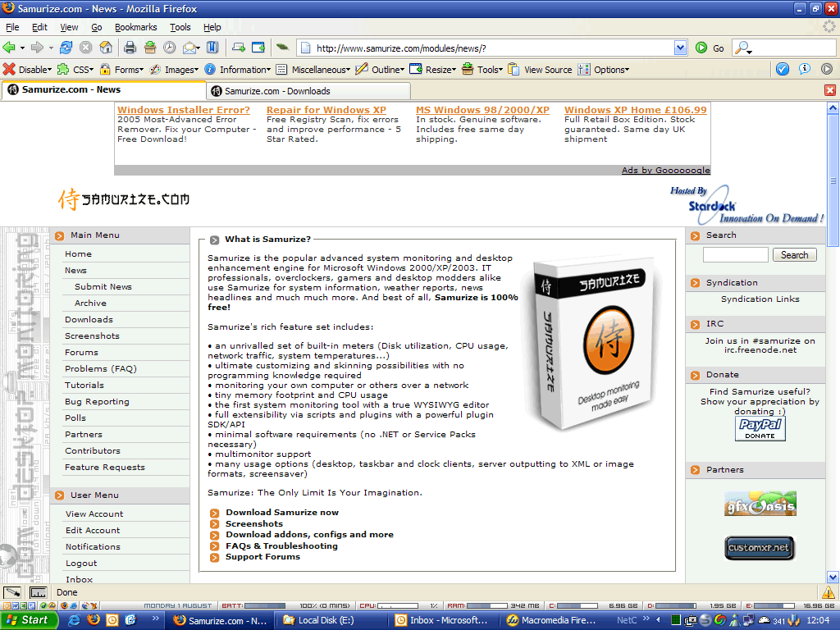
Task: Click the New Tab toolbar icon
Action: [239, 48]
